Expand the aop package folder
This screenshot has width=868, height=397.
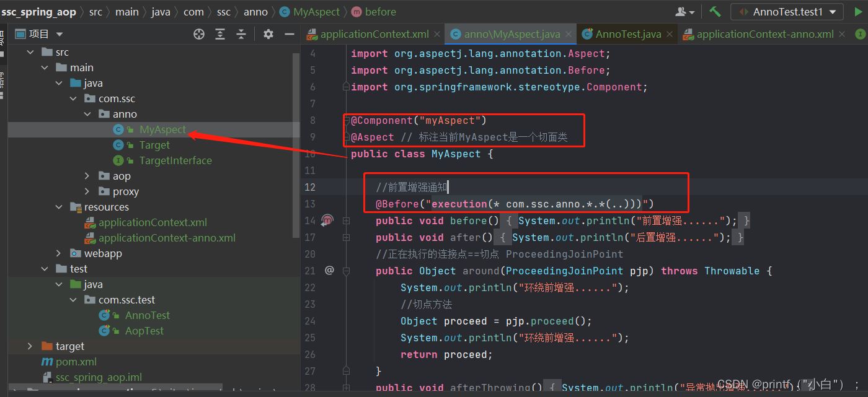click(87, 176)
